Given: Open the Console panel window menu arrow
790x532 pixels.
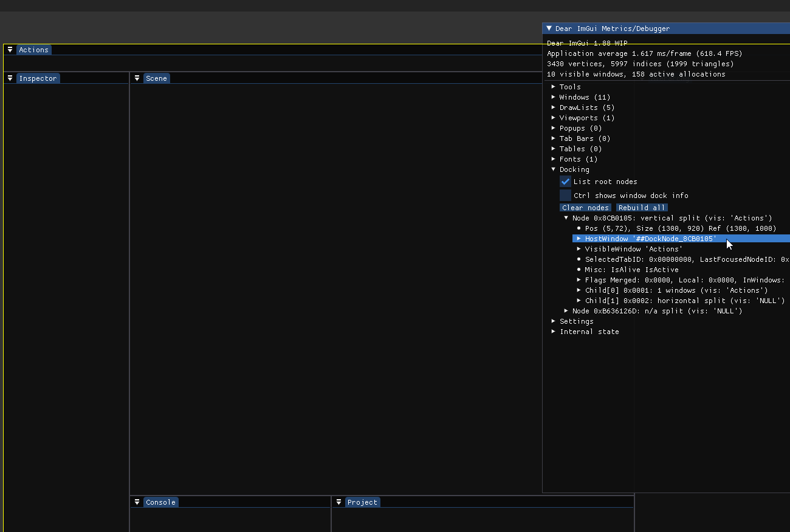Looking at the screenshot, I should pos(137,502).
